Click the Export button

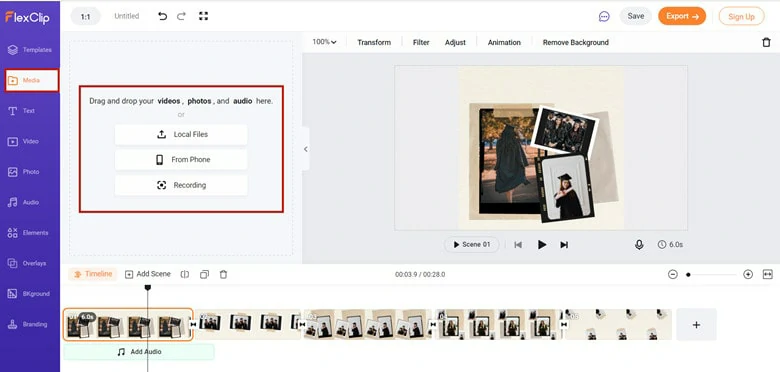(x=682, y=16)
